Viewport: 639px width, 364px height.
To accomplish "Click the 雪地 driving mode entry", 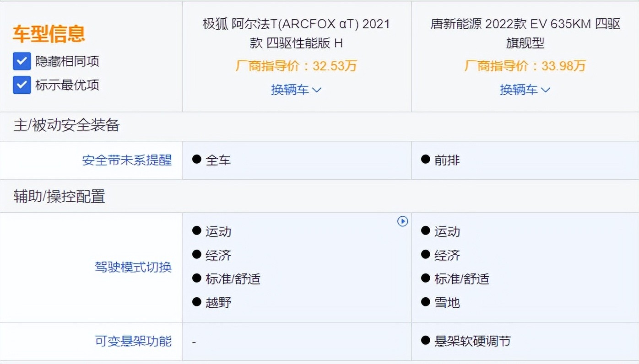I will [x=447, y=303].
